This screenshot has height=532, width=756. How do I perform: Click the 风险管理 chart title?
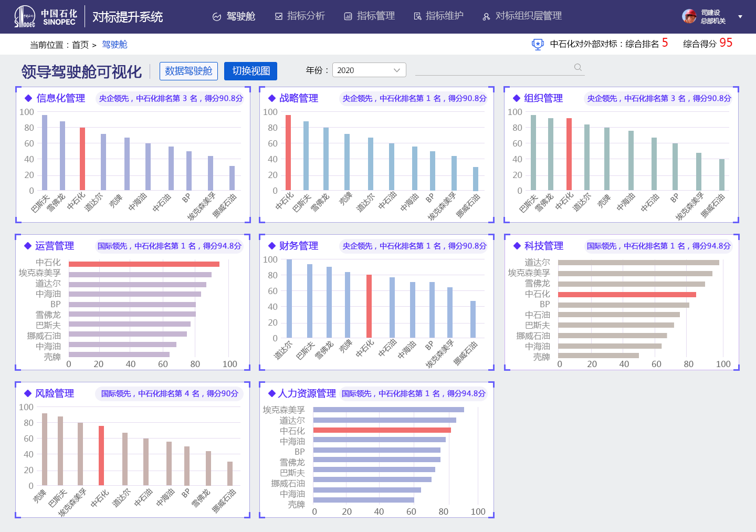point(55,393)
